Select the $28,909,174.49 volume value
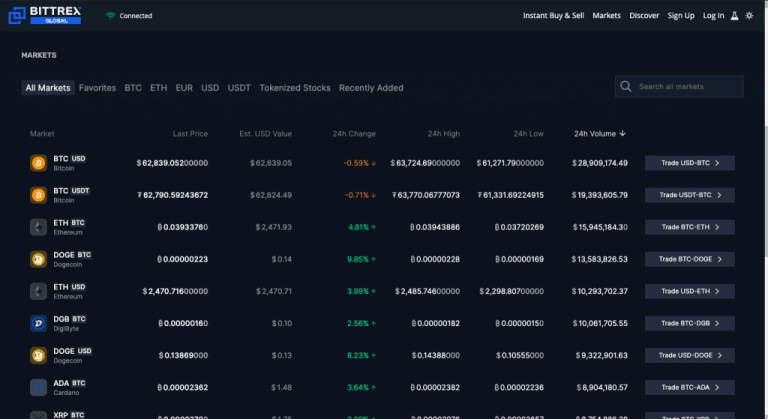This screenshot has width=768, height=419. (x=600, y=163)
